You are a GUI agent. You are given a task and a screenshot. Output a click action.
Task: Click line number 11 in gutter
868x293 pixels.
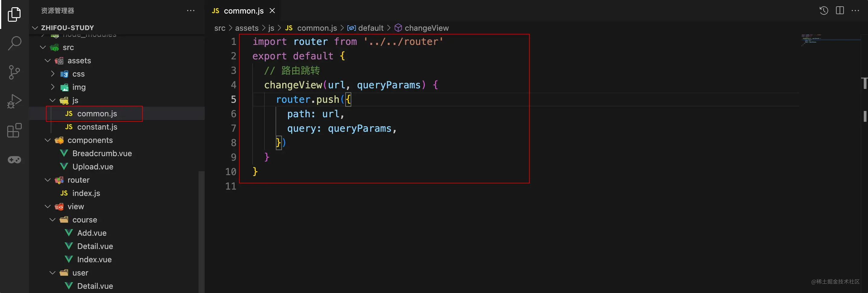[231, 186]
